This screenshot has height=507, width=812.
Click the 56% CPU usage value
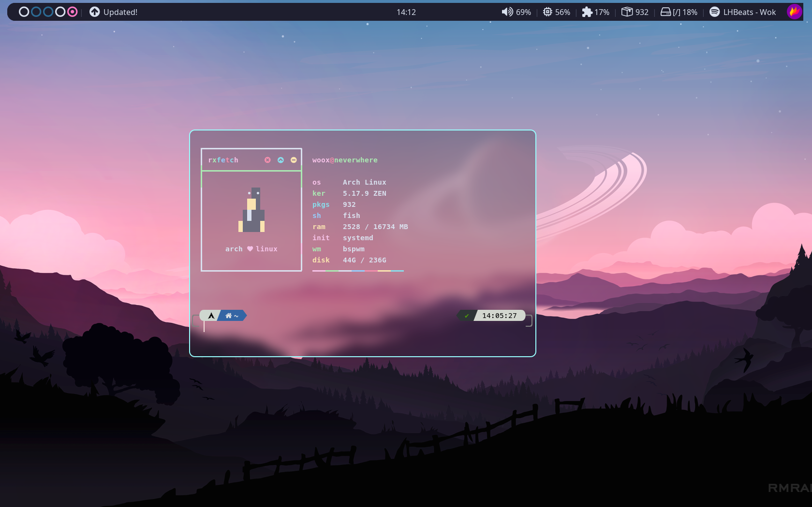coord(562,12)
